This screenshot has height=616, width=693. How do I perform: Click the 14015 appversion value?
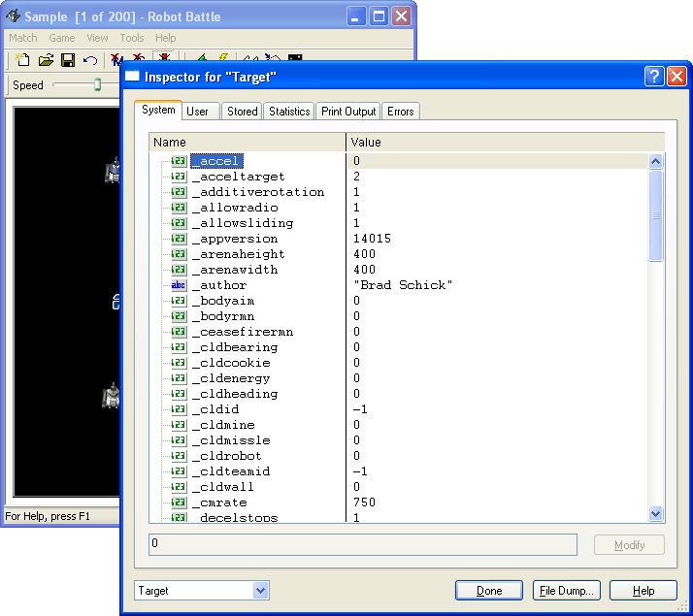coord(372,239)
